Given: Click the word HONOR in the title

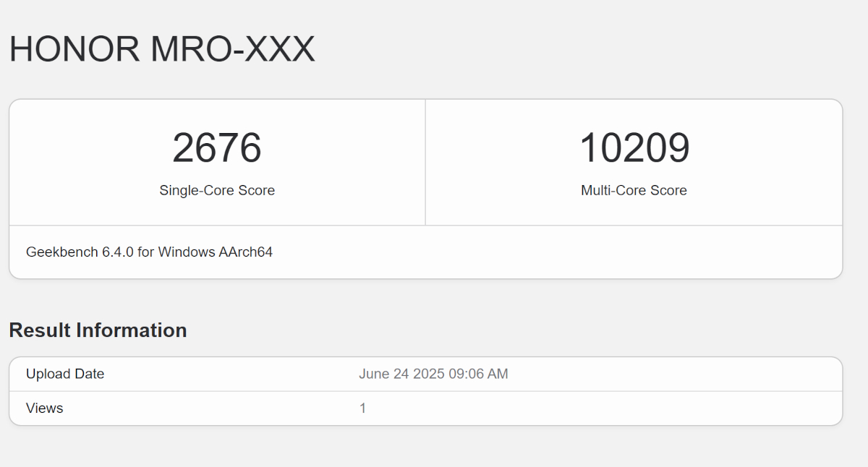Looking at the screenshot, I should [74, 50].
